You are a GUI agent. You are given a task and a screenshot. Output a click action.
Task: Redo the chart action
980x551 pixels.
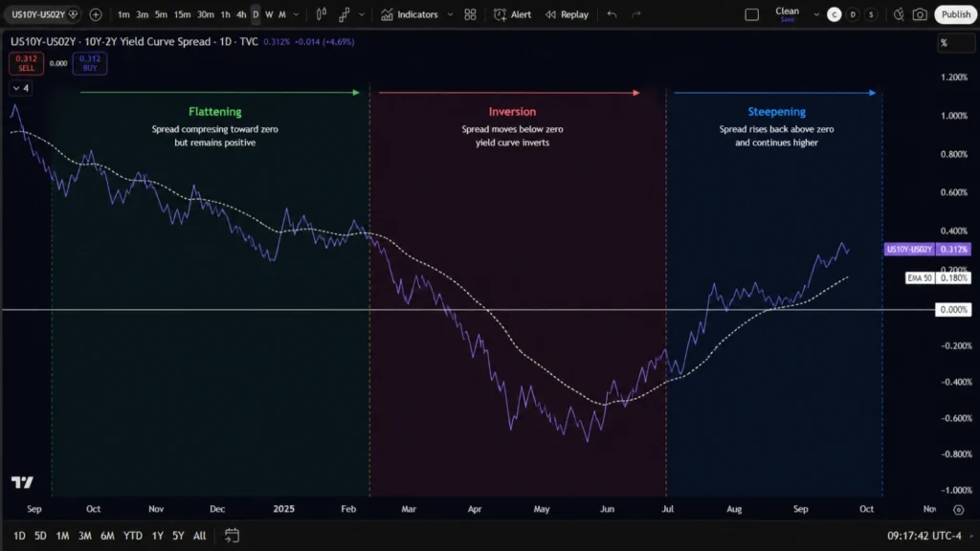636,14
